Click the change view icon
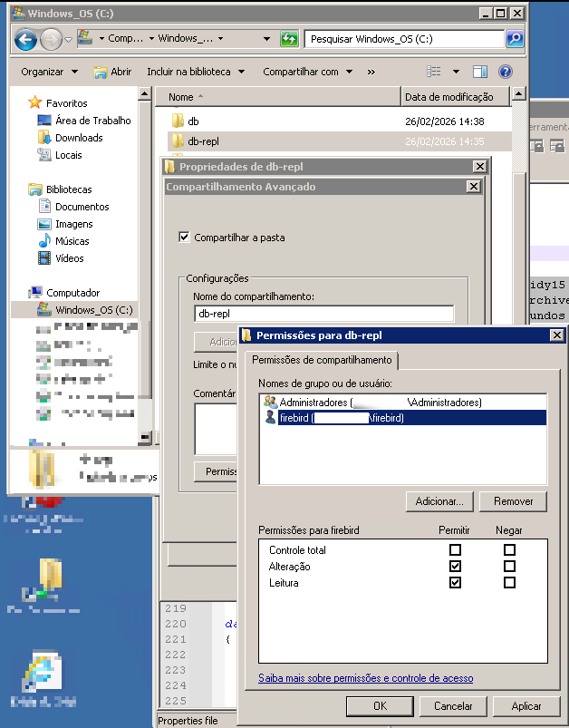569x728 pixels. tap(433, 72)
